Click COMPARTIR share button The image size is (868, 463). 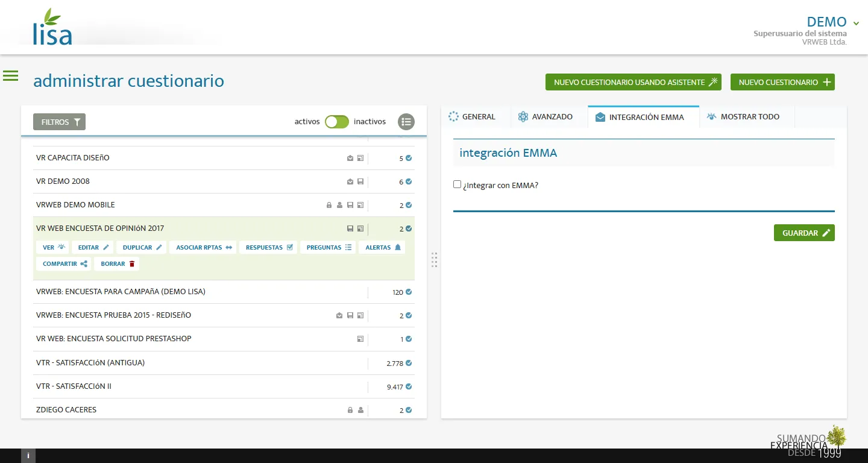(64, 264)
